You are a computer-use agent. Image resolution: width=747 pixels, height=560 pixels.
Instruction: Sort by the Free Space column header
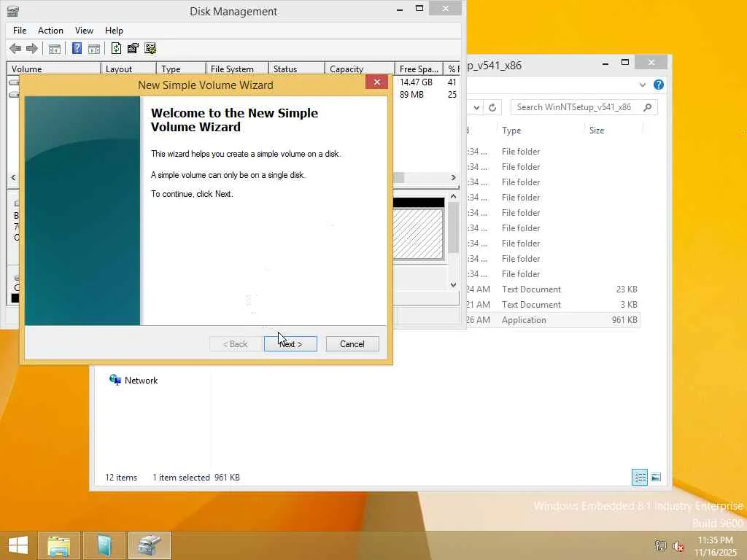coord(419,69)
